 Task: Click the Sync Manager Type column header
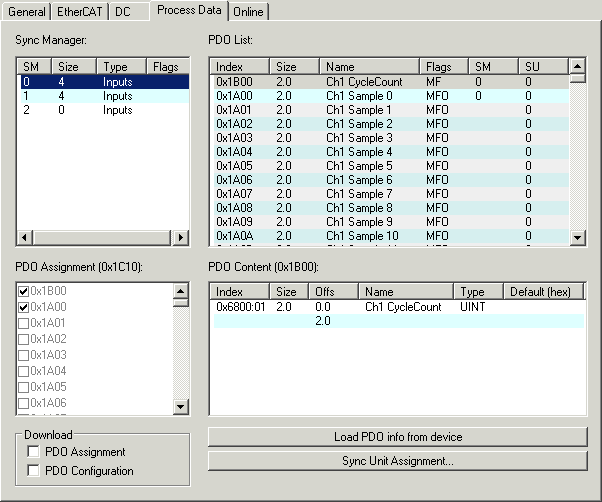coord(121,67)
